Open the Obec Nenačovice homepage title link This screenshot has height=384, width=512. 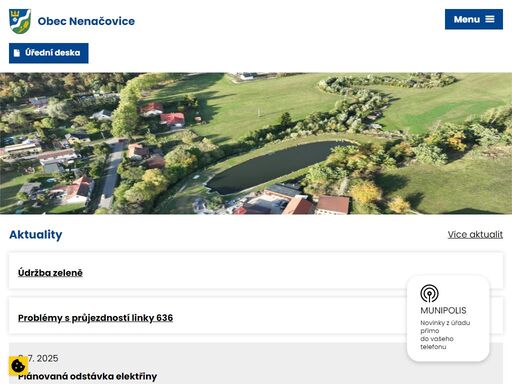[86, 21]
